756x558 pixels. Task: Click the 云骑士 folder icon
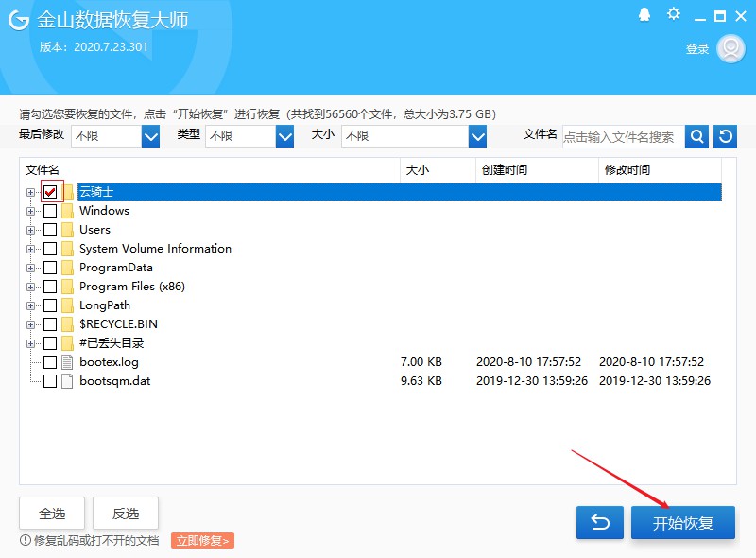tap(69, 191)
